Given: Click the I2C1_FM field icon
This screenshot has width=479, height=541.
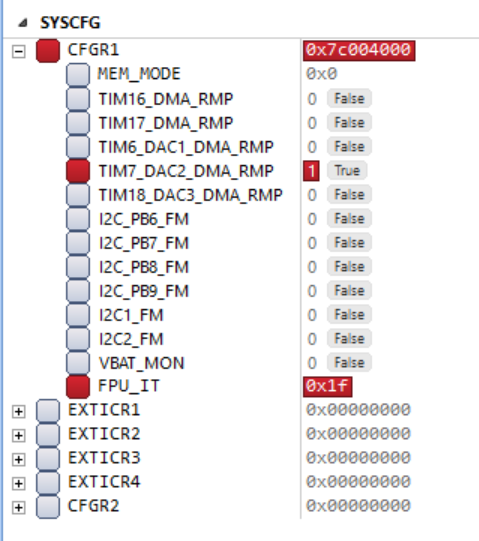Looking at the screenshot, I should pos(78,315).
